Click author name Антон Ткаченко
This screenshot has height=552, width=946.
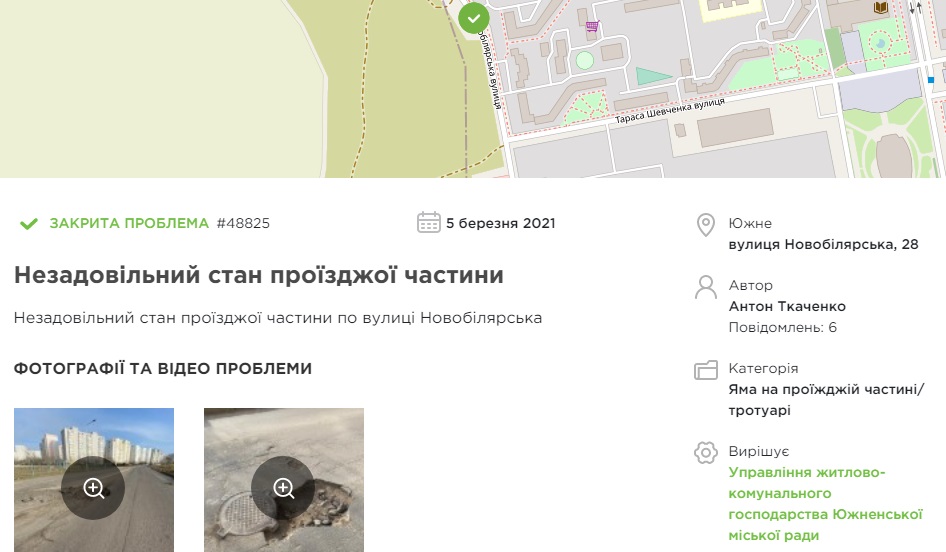[x=787, y=306]
